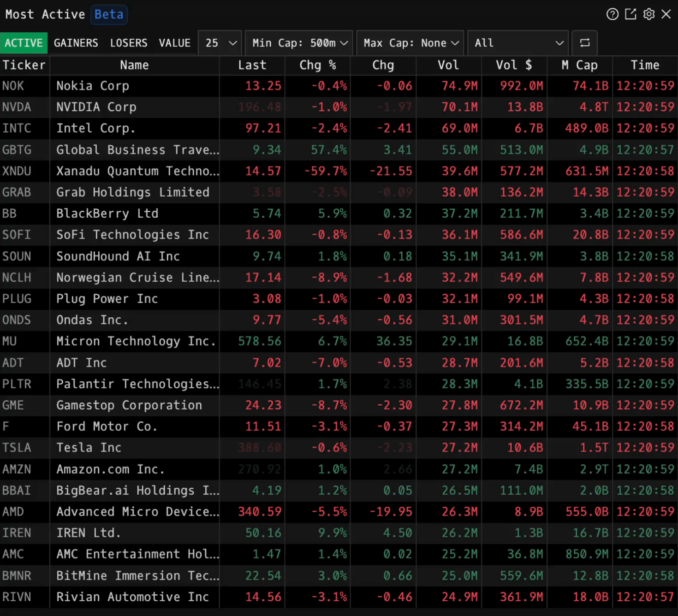The width and height of the screenshot is (678, 616).
Task: Click the refresh loop icon button
Action: coord(585,43)
